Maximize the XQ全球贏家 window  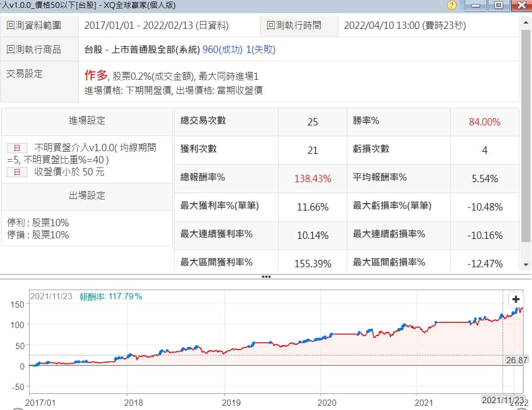[x=497, y=6]
